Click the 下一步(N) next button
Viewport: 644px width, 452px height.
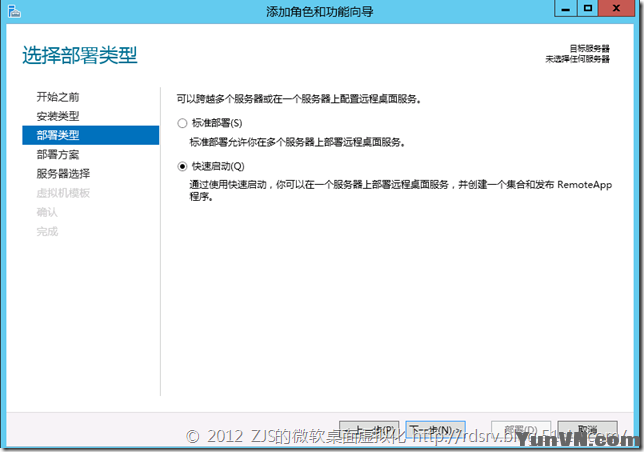point(435,430)
